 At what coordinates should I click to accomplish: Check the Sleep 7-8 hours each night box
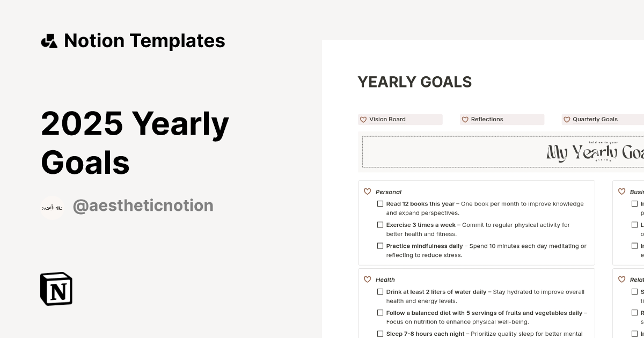point(380,334)
